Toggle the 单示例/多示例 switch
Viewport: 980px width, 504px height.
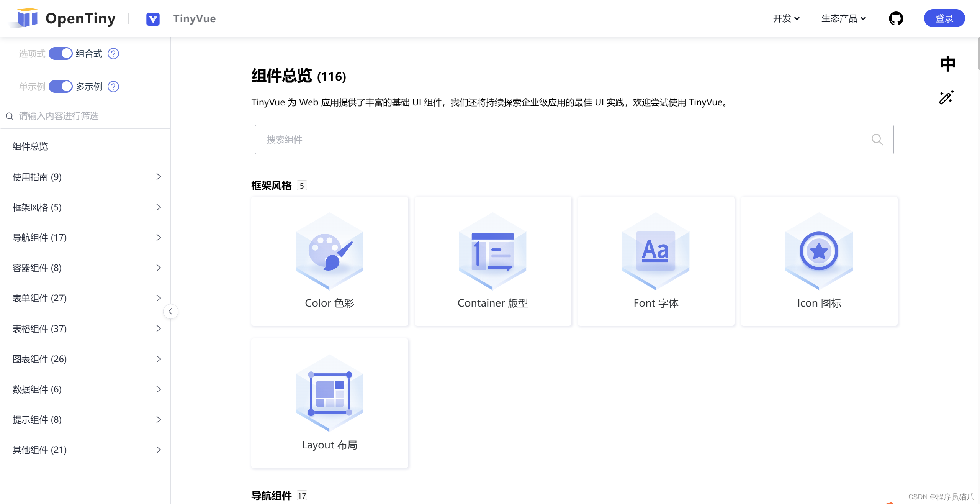pyautogui.click(x=61, y=86)
